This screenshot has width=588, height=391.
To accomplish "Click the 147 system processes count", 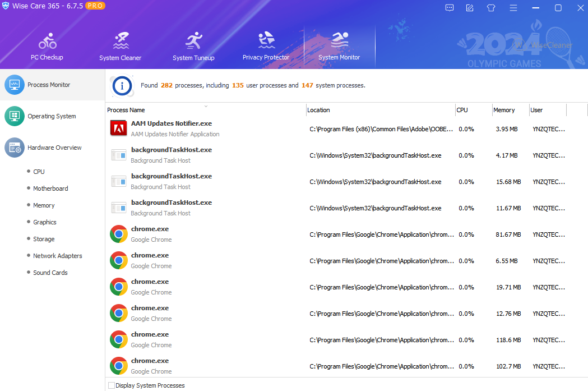I will tap(307, 85).
